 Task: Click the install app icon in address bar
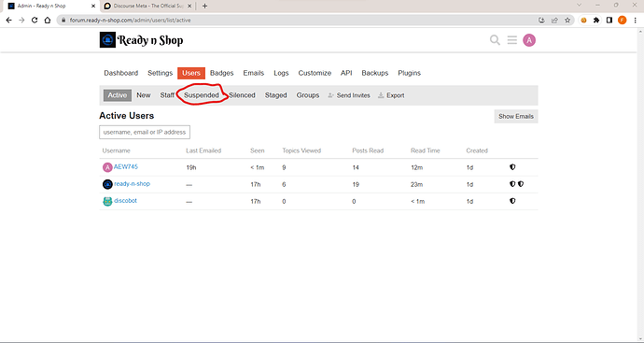pyautogui.click(x=541, y=20)
